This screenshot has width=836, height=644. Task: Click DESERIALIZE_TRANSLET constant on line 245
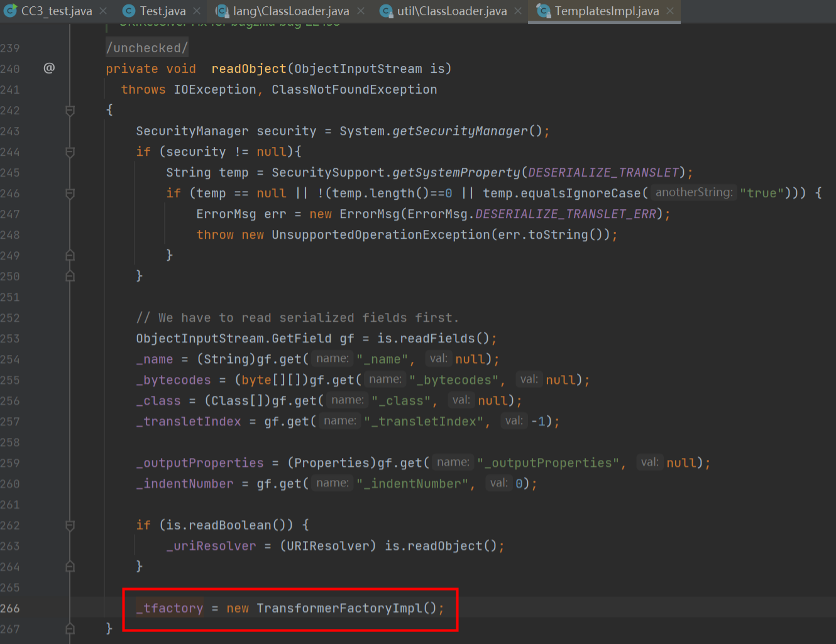pyautogui.click(x=603, y=172)
